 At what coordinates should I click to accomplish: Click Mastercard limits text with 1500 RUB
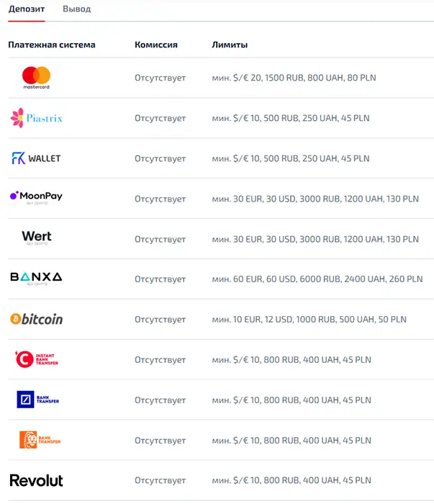(294, 78)
